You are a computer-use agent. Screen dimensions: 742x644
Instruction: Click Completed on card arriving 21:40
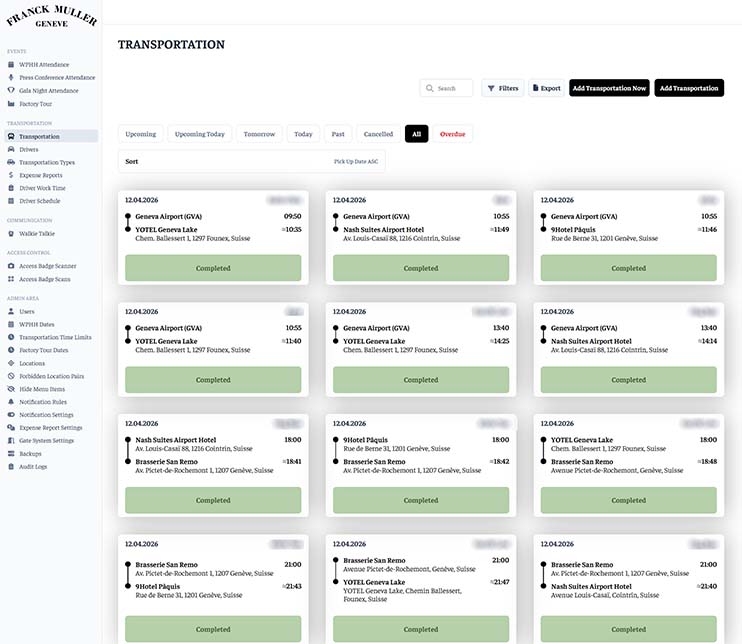pyautogui.click(x=628, y=629)
